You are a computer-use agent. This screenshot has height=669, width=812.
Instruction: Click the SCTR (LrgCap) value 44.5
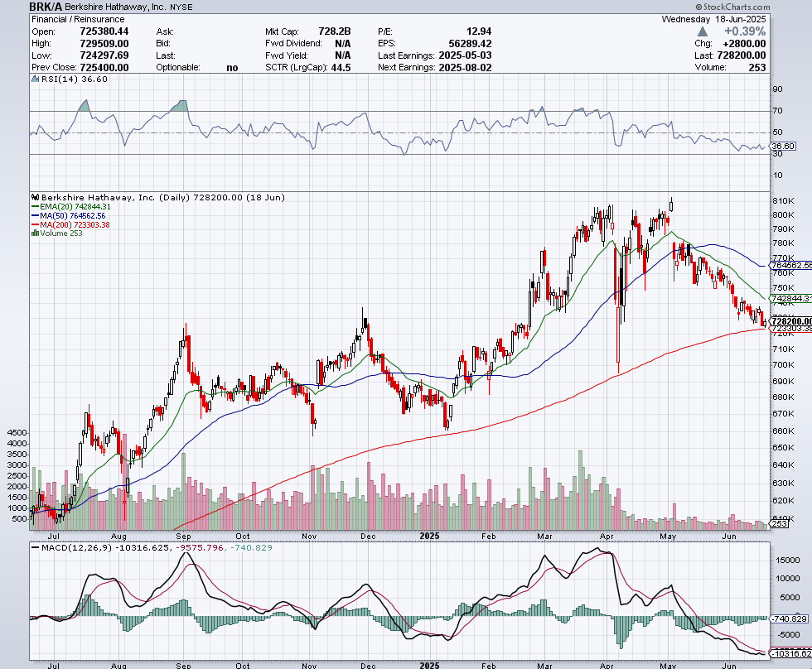tap(341, 67)
